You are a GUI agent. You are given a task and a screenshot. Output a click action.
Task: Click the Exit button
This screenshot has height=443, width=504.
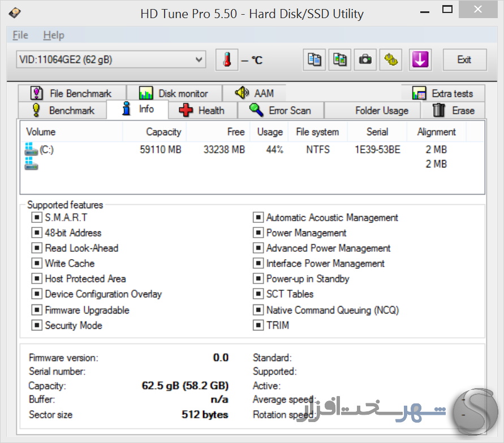pyautogui.click(x=464, y=60)
